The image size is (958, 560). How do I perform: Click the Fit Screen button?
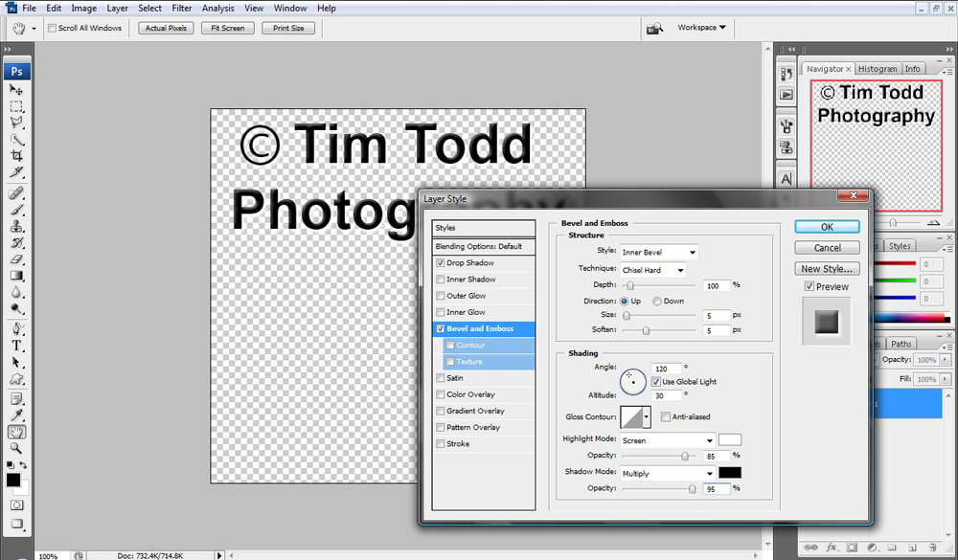point(228,28)
